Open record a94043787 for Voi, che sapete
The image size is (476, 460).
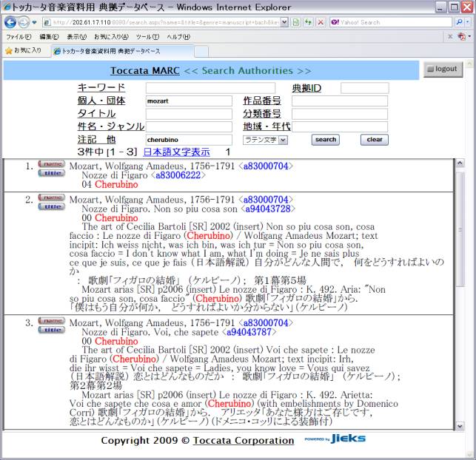coord(249,332)
